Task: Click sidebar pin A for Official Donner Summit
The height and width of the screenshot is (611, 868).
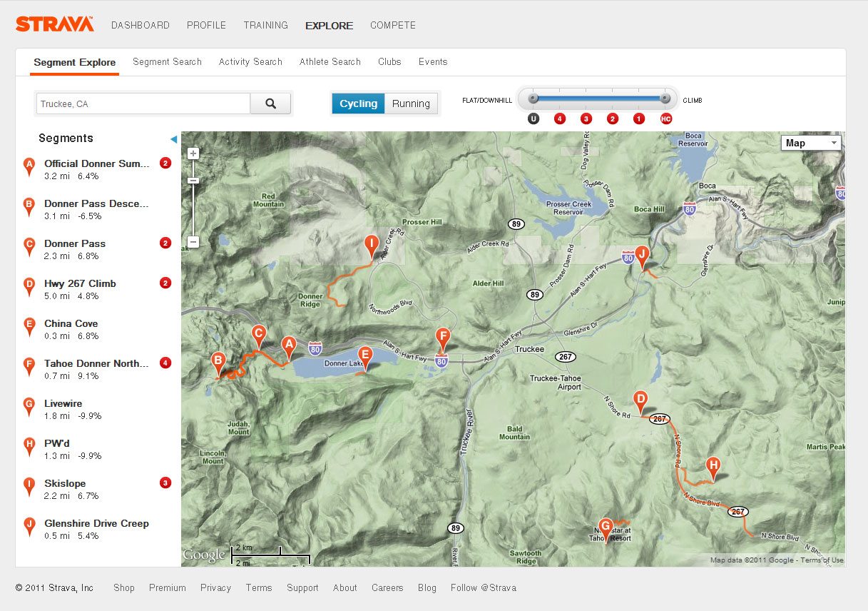Action: (29, 168)
